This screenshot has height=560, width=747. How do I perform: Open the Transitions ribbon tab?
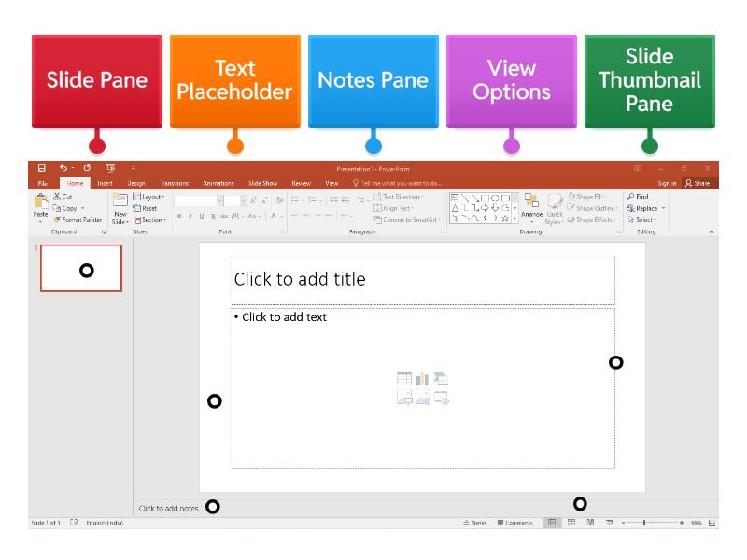pos(174,184)
